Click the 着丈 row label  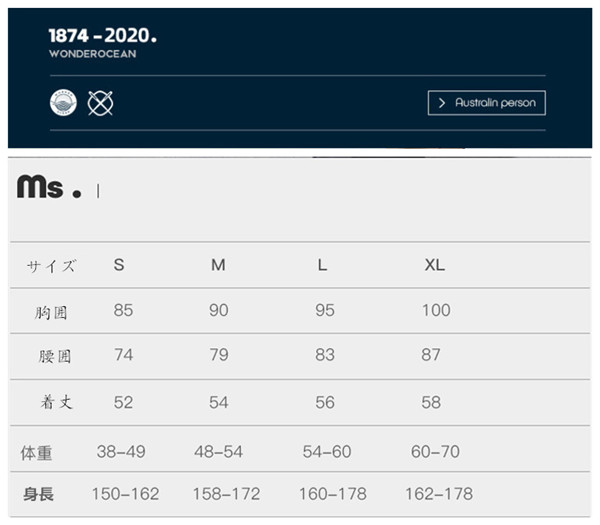coord(56,402)
